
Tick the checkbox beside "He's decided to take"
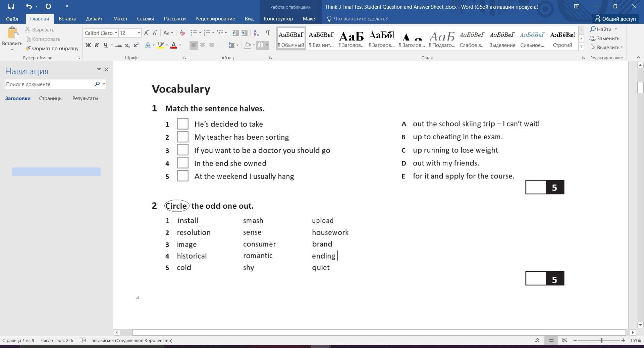182,124
